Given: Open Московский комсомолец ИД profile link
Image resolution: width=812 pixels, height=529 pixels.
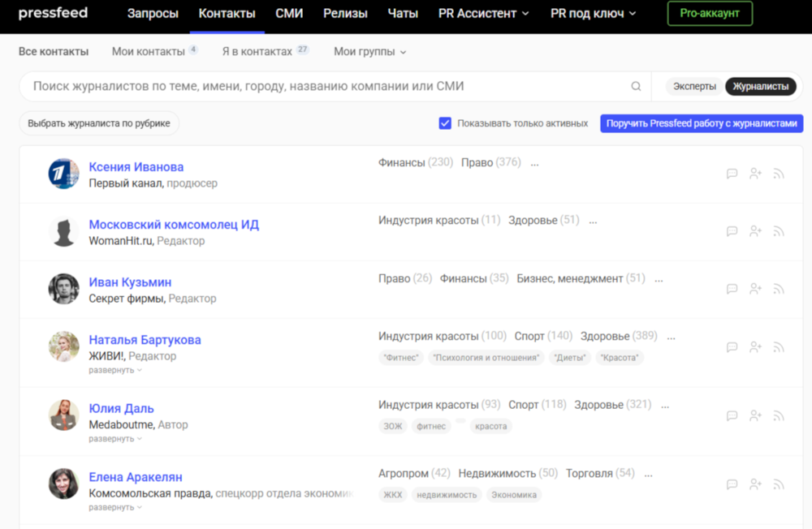Looking at the screenshot, I should 174,224.
